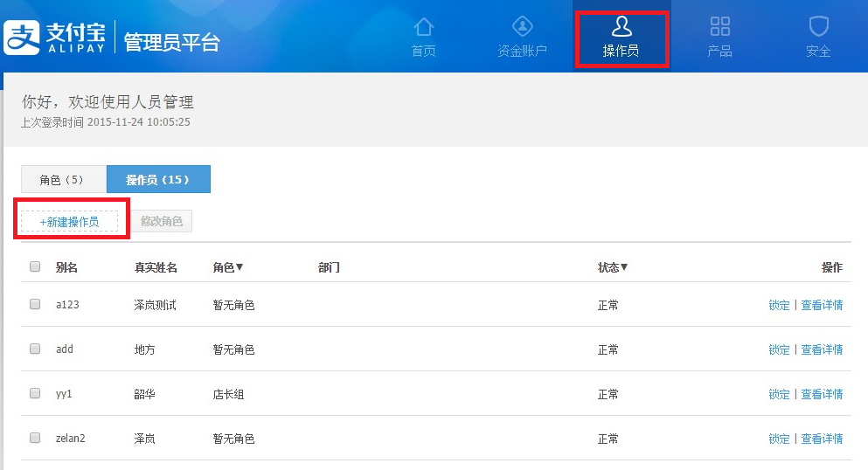
Task: Click 锁定 link for operator yy1
Action: click(779, 394)
